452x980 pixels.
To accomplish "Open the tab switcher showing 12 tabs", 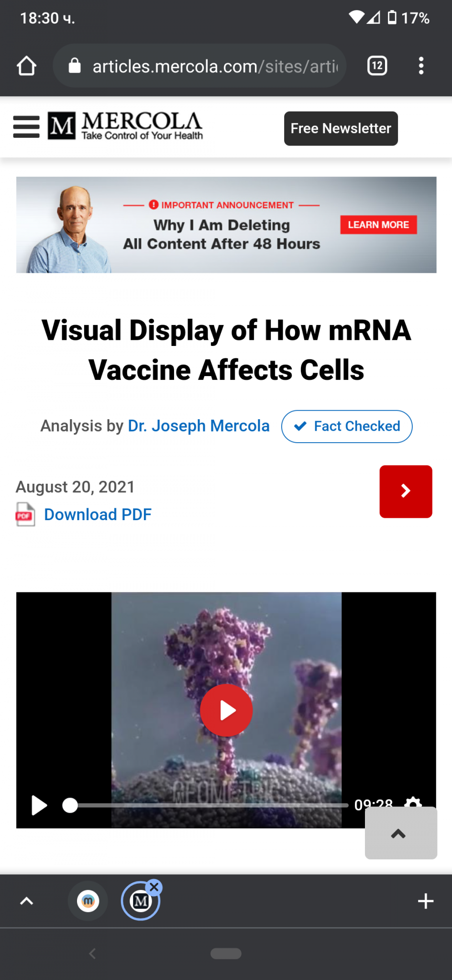I will [377, 66].
